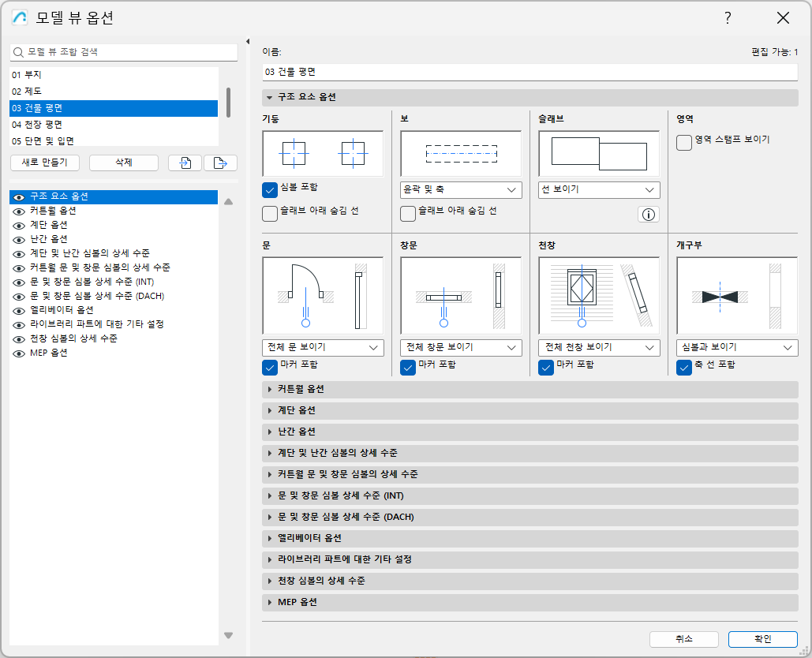The width and height of the screenshot is (812, 658).
Task: Open help via the question mark icon
Action: tap(727, 17)
